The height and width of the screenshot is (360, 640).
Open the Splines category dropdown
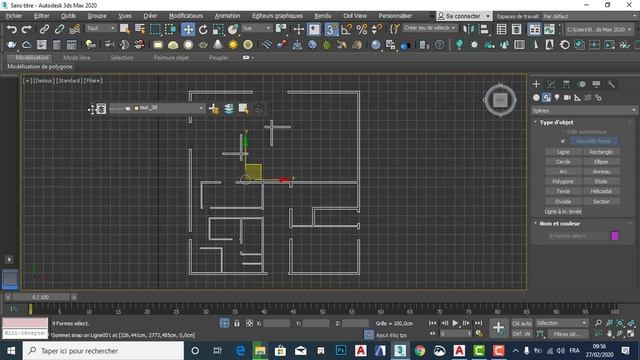584,110
